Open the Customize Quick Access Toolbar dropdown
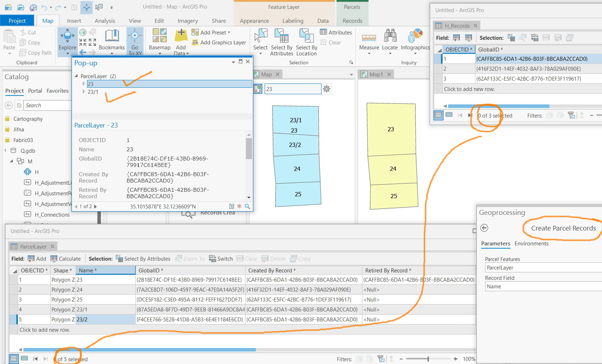Image resolution: width=602 pixels, height=364 pixels. pos(112,7)
